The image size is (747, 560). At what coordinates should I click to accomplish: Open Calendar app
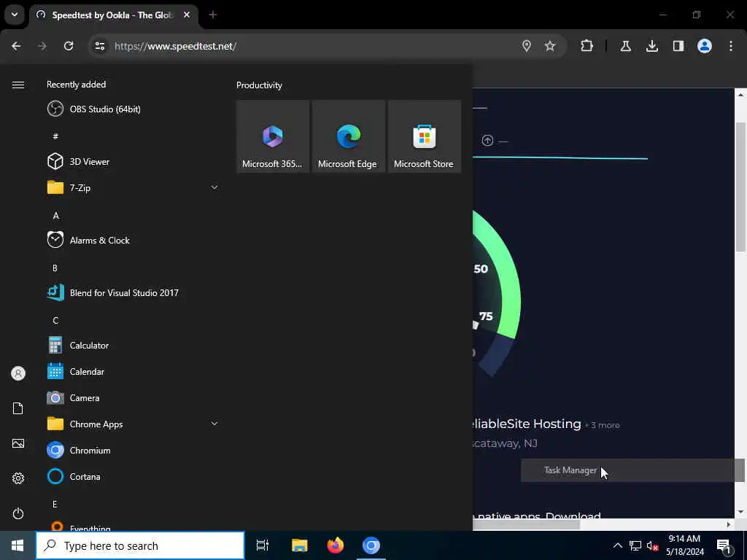133,371
